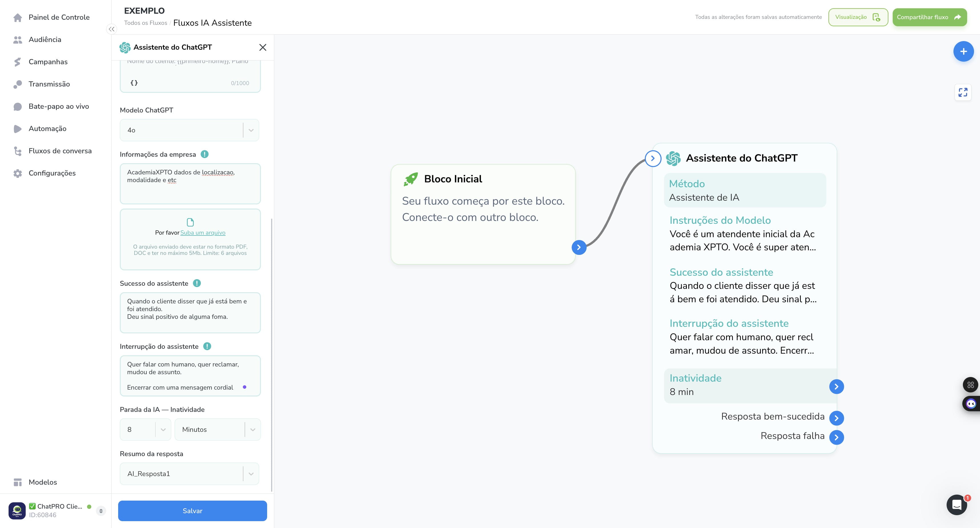980x528 pixels.
Task: Click the Campanhas icon in sidebar
Action: coord(17,62)
